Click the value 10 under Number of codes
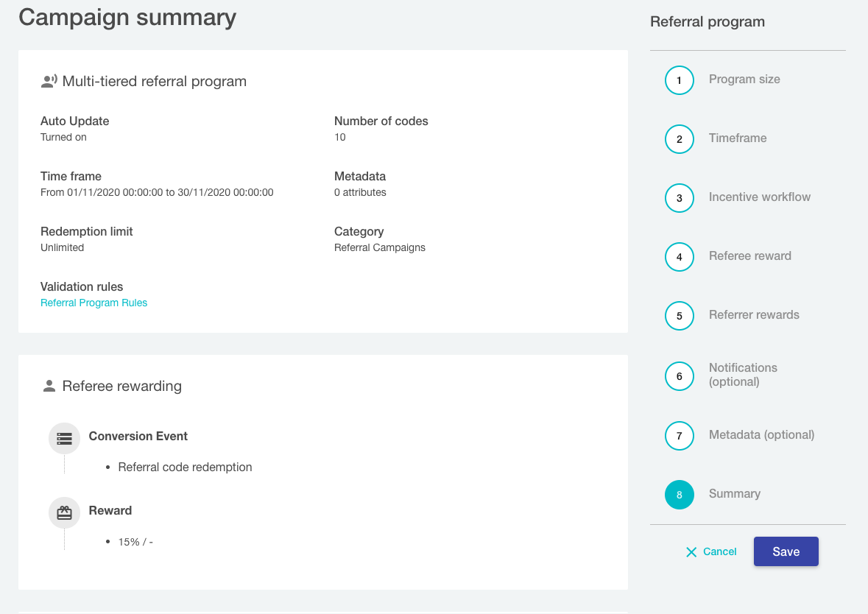This screenshot has width=868, height=614. point(340,138)
